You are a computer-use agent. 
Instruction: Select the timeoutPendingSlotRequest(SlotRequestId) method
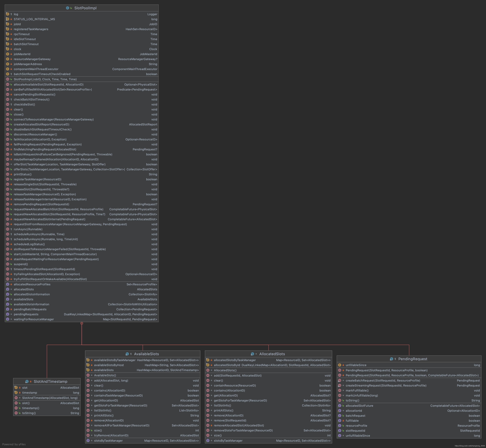point(82,269)
